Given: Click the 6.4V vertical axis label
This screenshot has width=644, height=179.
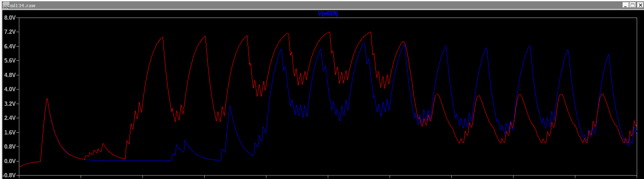Looking at the screenshot, I should click(x=9, y=46).
